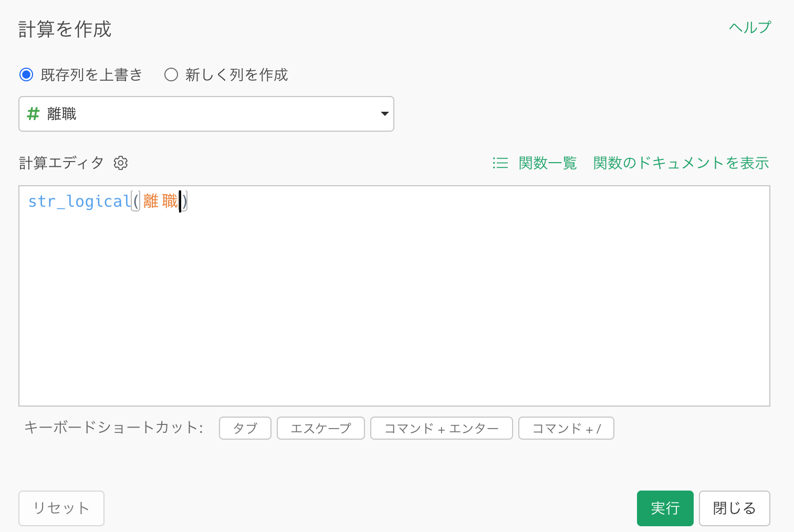The width and height of the screenshot is (794, 532).
Task: Click the green # numeric type icon
Action: point(33,114)
